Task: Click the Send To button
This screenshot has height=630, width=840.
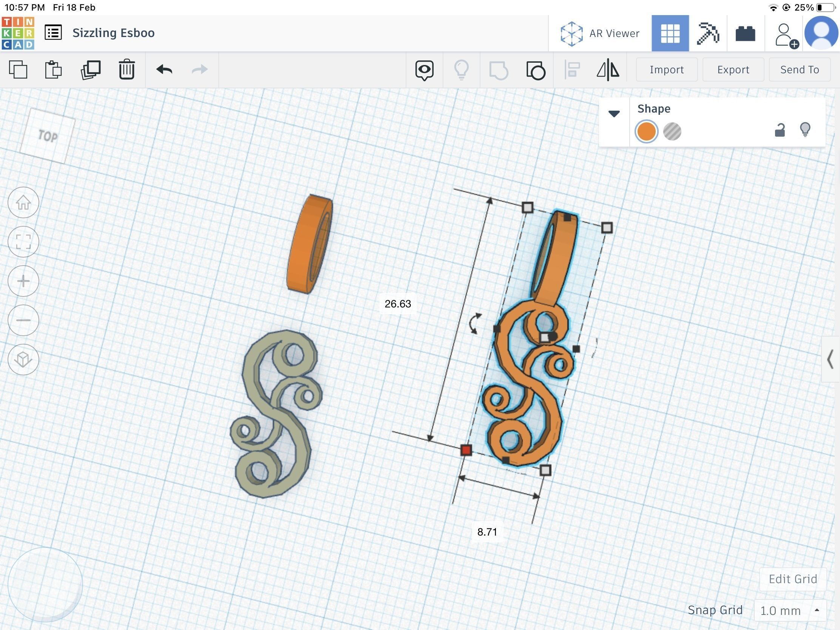Action: (x=800, y=69)
